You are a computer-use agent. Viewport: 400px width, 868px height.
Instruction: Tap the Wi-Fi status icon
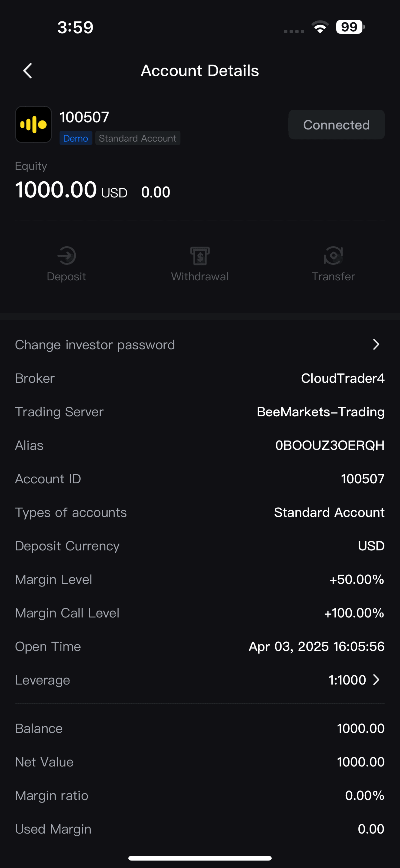320,27
